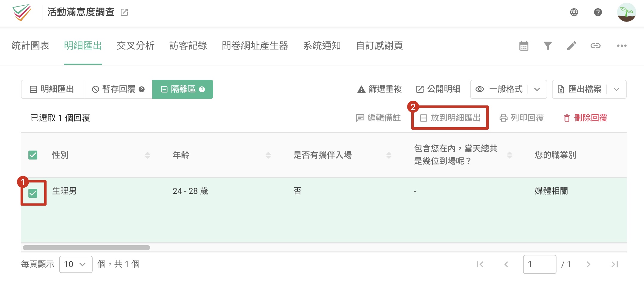Click the globe language icon

(574, 12)
